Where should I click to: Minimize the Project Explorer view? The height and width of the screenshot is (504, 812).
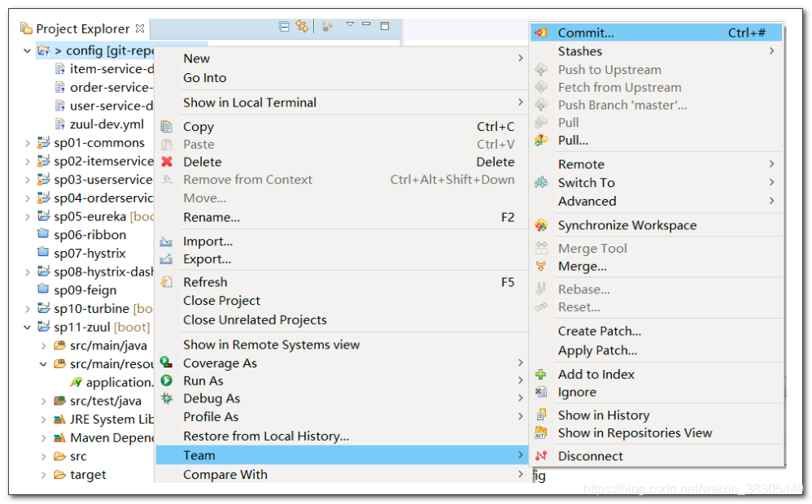(x=367, y=24)
